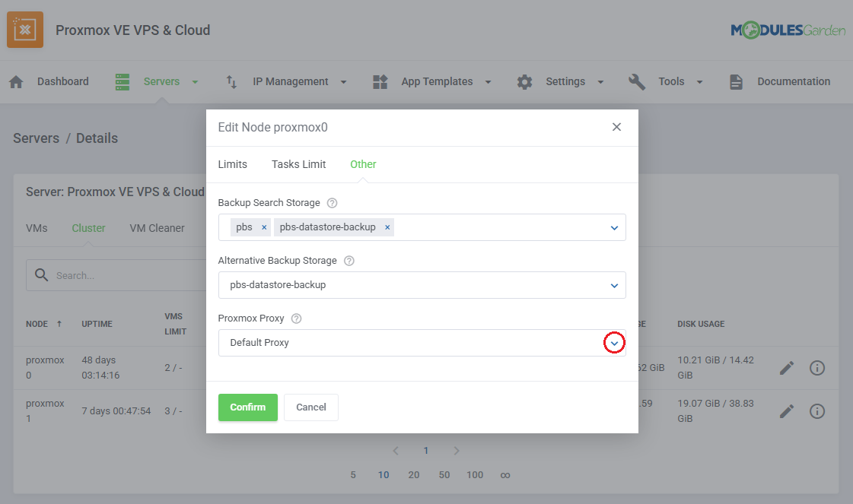This screenshot has width=853, height=504.
Task: Click the Dashboard home icon
Action: pyautogui.click(x=17, y=82)
